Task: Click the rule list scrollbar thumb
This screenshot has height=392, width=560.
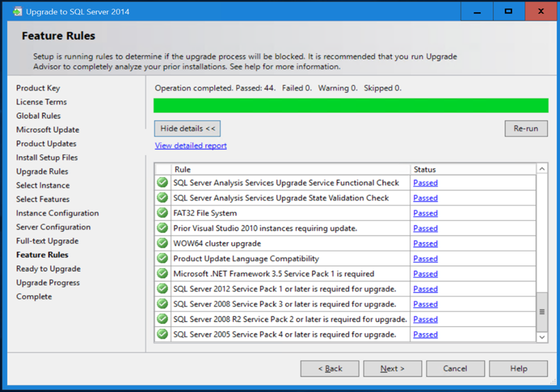Action: [542, 312]
